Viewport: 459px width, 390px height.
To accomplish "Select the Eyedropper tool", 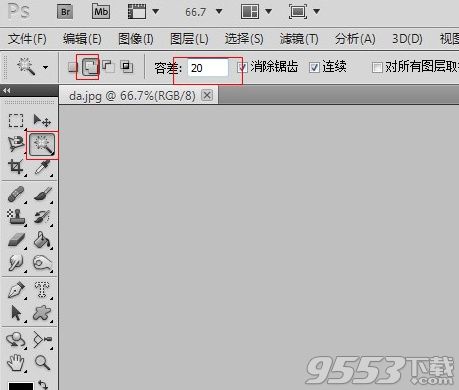I will coord(42,167).
